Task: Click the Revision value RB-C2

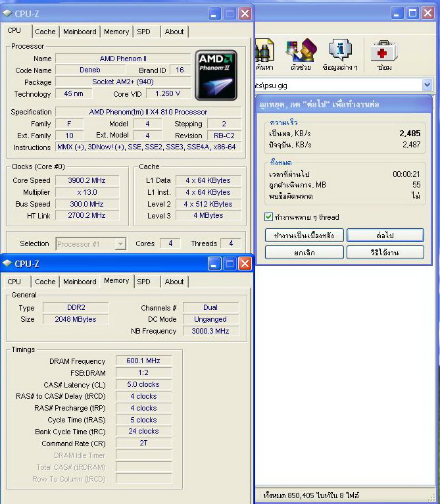Action: [224, 136]
